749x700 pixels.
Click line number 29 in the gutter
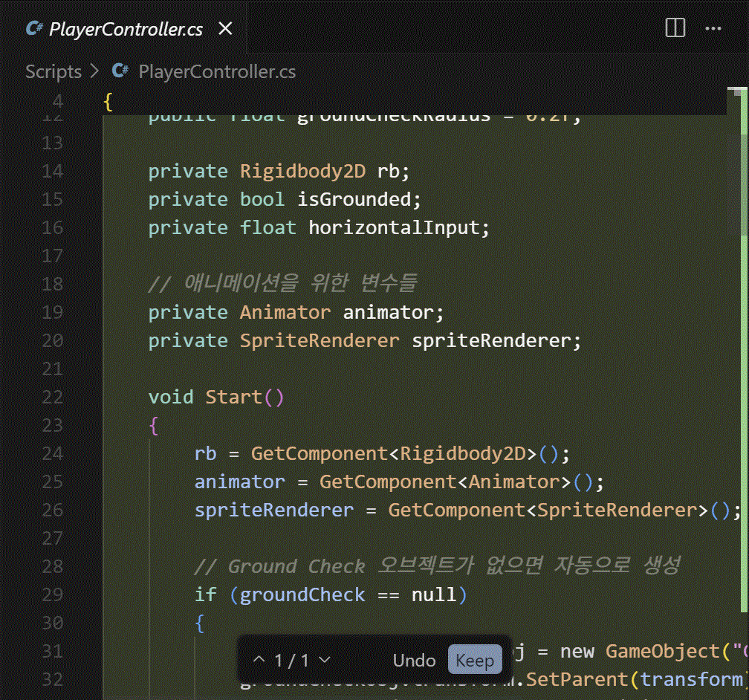click(52, 594)
